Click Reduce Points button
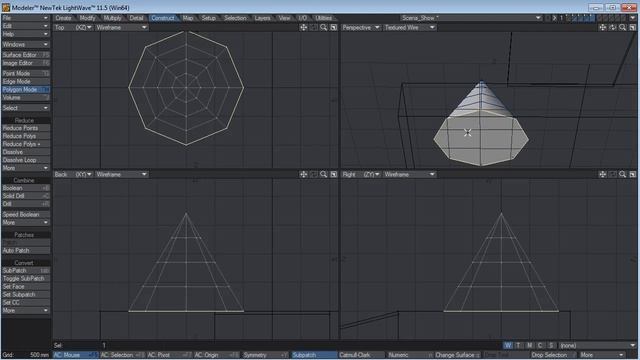Image resolution: width=640 pixels, height=360 pixels. (26, 128)
